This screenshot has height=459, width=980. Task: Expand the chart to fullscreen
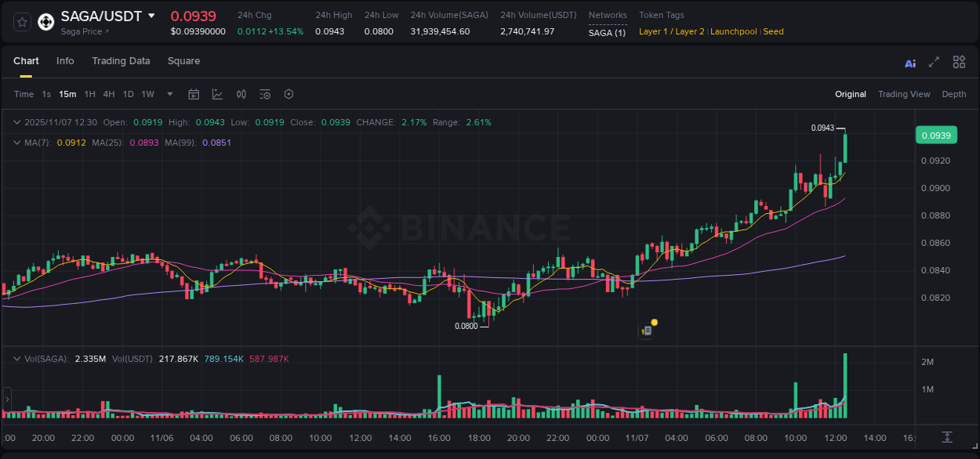click(x=934, y=62)
